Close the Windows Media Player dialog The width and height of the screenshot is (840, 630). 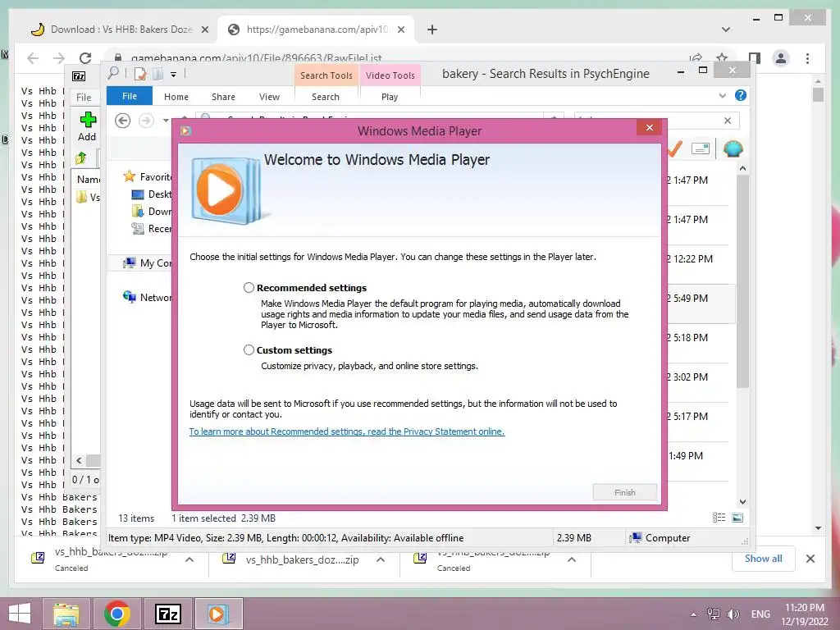[x=650, y=127]
